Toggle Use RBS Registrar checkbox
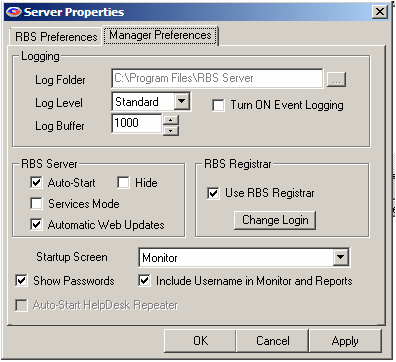The width and height of the screenshot is (396, 362). [x=213, y=193]
